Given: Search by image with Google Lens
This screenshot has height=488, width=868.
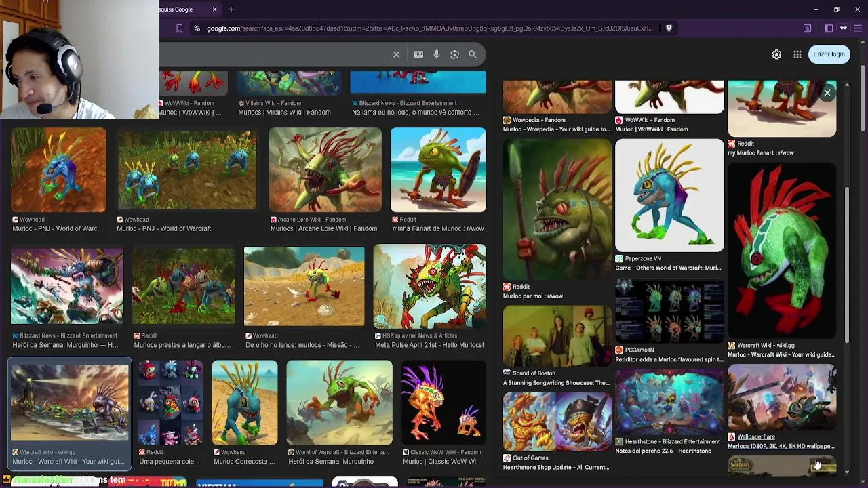Looking at the screenshot, I should (x=454, y=54).
